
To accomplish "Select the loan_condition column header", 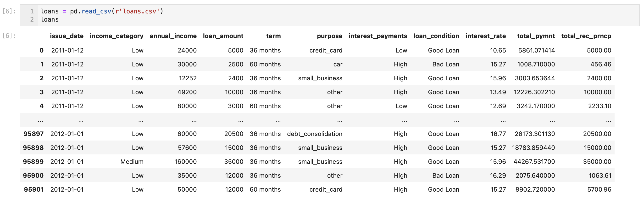I will tap(436, 36).
